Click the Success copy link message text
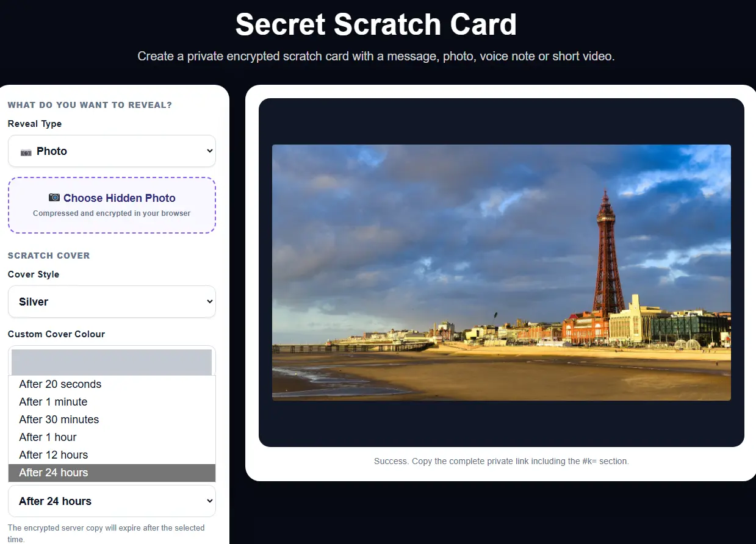Viewport: 756px width, 544px height. point(501,461)
